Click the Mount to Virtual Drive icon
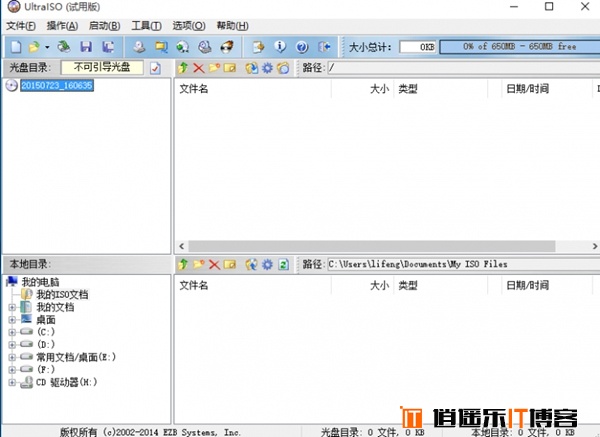 point(205,47)
